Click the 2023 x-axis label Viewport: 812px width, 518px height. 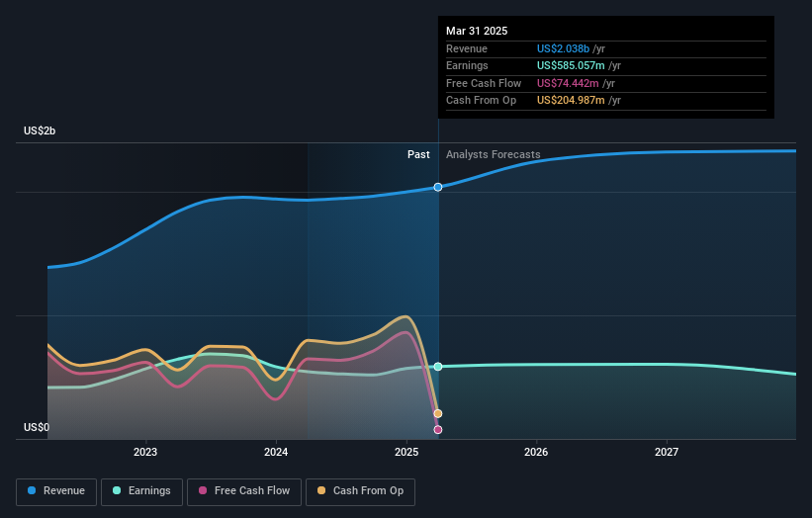[x=145, y=452]
